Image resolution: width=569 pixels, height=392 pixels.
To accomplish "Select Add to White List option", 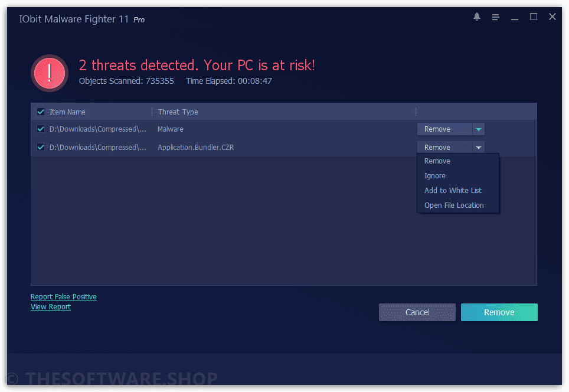I will (458, 191).
